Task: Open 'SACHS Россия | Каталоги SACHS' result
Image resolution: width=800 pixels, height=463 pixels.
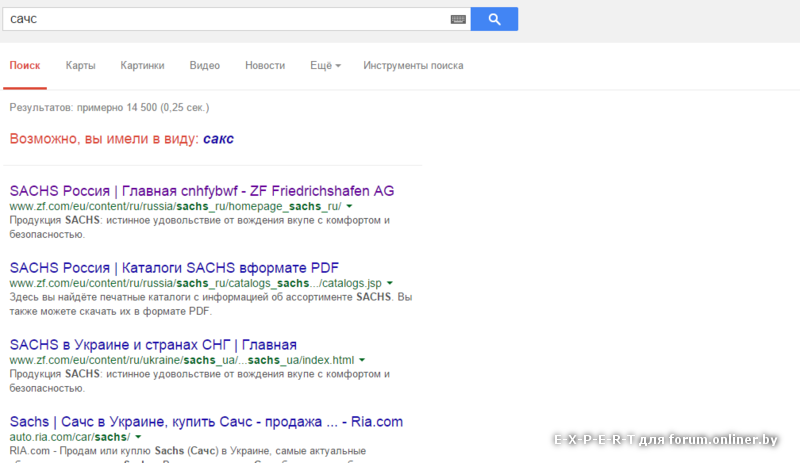Action: point(174,268)
